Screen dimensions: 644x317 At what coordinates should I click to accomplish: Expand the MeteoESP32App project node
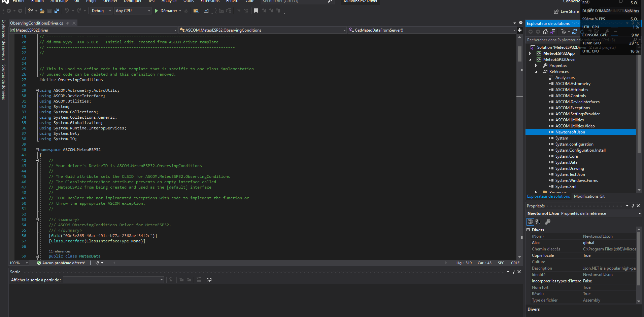[x=530, y=53]
